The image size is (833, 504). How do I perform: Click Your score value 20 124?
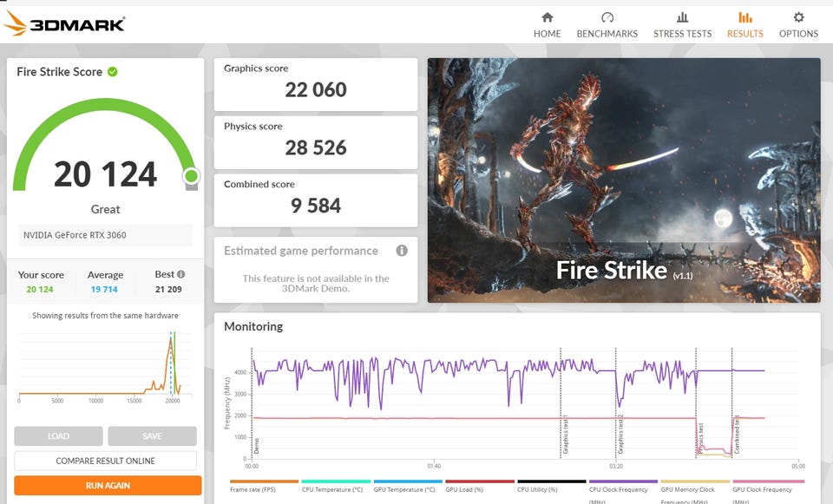[40, 290]
